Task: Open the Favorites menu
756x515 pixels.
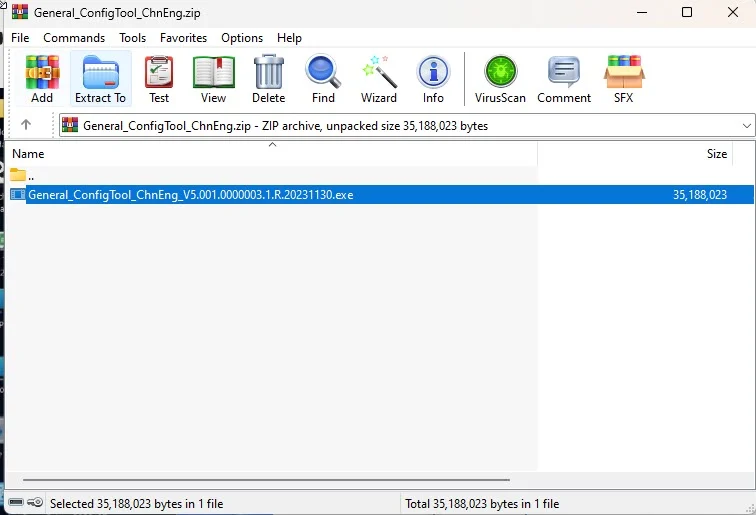Action: point(184,38)
